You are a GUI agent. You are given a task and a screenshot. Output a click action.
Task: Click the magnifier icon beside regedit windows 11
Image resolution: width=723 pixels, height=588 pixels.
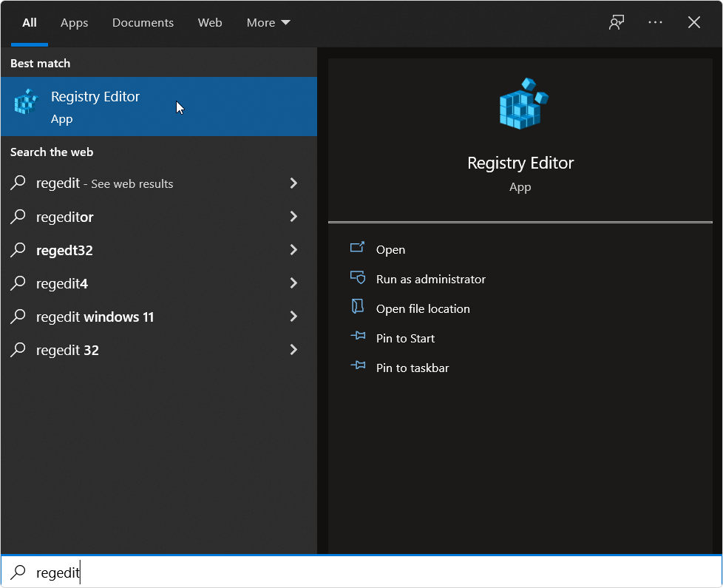[18, 316]
